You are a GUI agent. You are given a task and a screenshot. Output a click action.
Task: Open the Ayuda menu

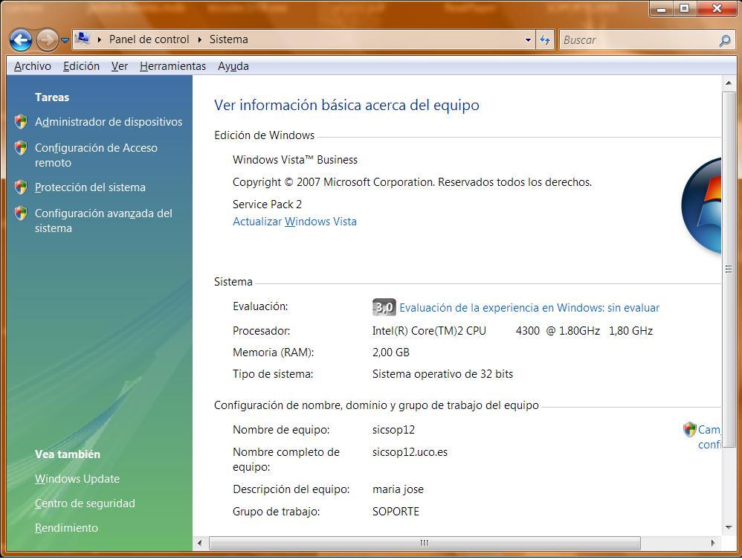click(233, 66)
